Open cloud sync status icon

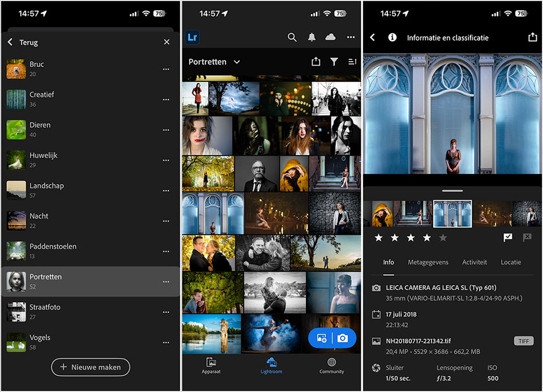[x=330, y=37]
